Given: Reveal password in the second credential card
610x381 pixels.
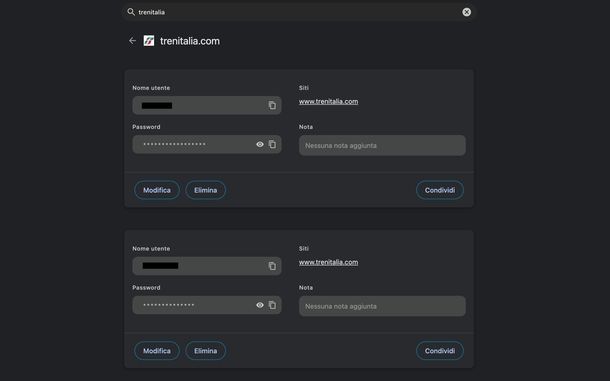Looking at the screenshot, I should pyautogui.click(x=260, y=305).
